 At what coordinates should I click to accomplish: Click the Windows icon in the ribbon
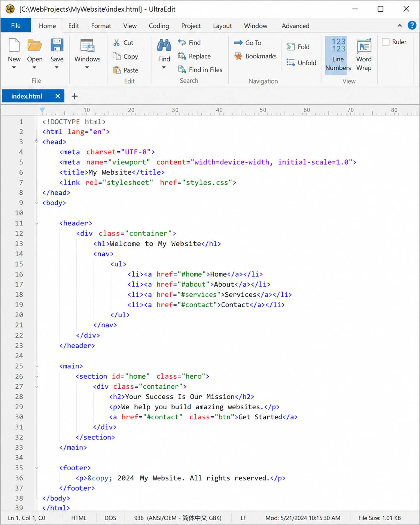click(87, 45)
